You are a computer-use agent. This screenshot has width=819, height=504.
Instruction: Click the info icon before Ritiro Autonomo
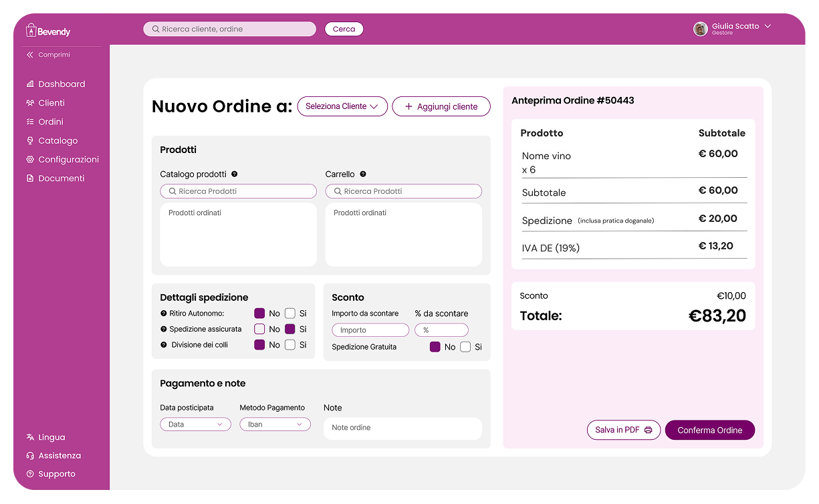[x=164, y=313]
